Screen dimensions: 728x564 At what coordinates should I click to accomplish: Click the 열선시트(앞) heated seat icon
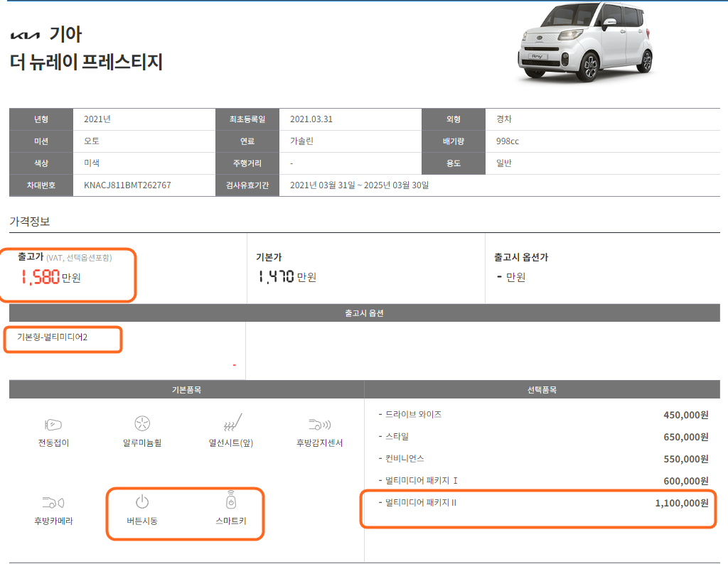tap(232, 423)
